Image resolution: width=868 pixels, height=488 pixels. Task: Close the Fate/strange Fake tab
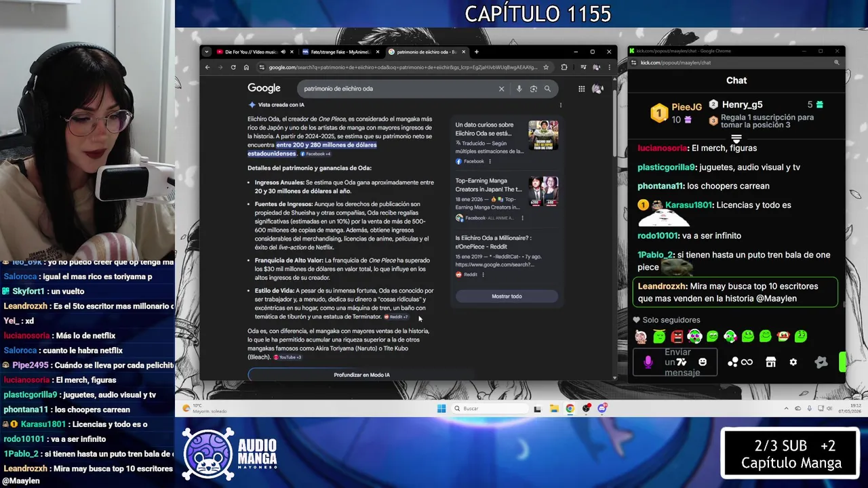tap(378, 52)
